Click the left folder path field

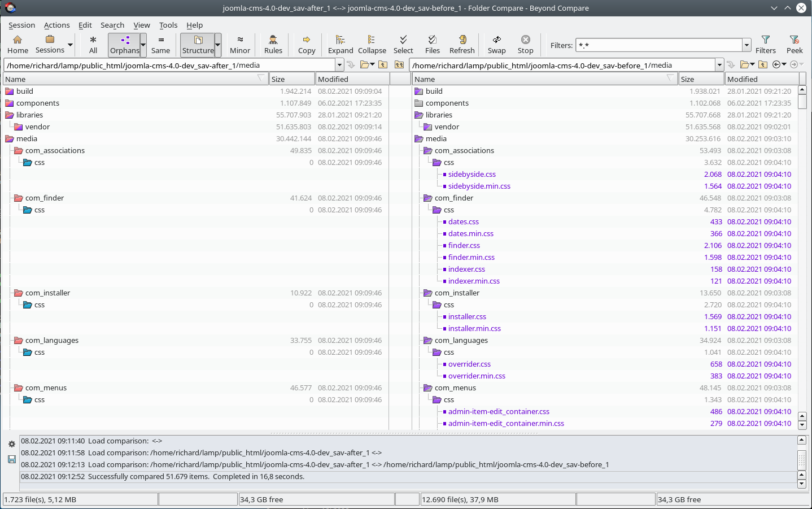coord(170,65)
